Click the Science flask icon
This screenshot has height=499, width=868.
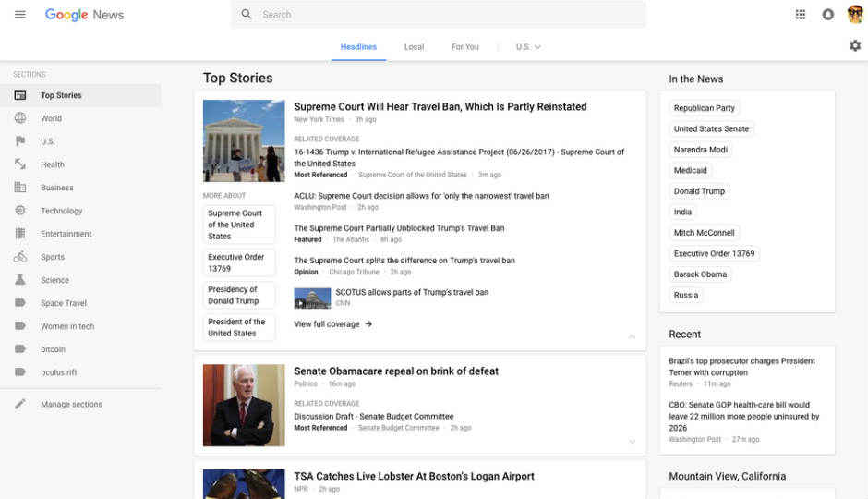pos(20,280)
